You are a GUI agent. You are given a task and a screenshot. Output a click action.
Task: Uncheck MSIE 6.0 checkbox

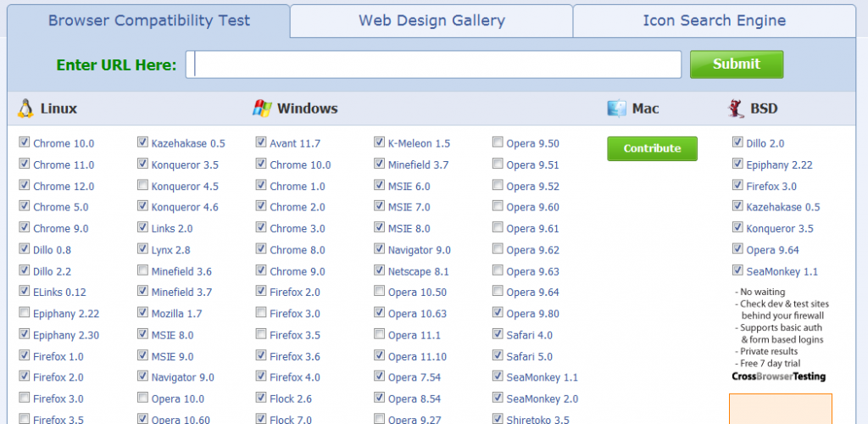[x=379, y=185]
